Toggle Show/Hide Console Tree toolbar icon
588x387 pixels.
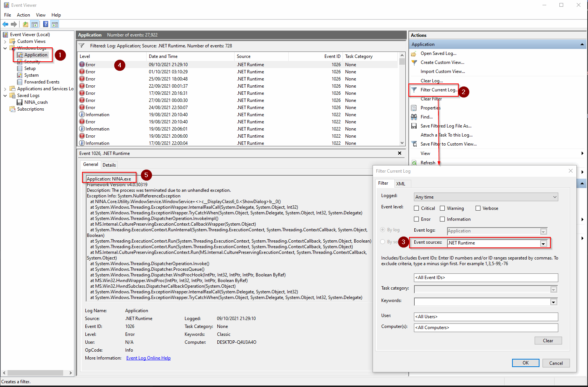[x=35, y=24]
